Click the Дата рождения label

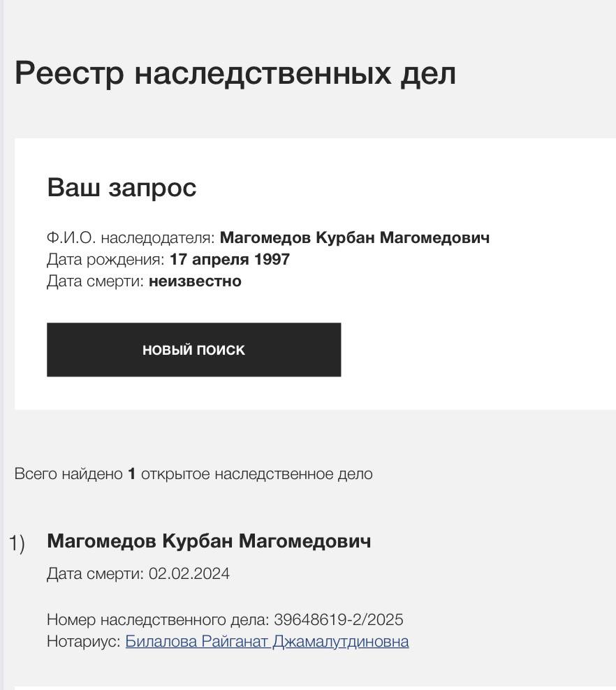(105, 259)
